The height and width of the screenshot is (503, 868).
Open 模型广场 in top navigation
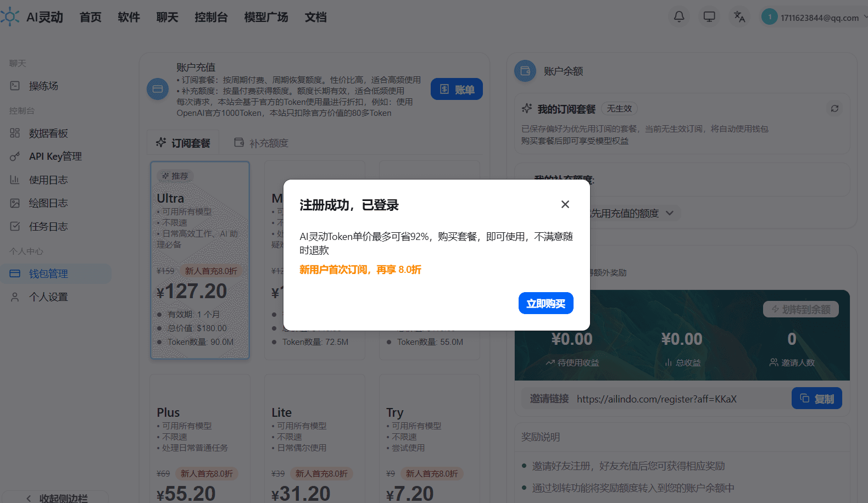266,18
